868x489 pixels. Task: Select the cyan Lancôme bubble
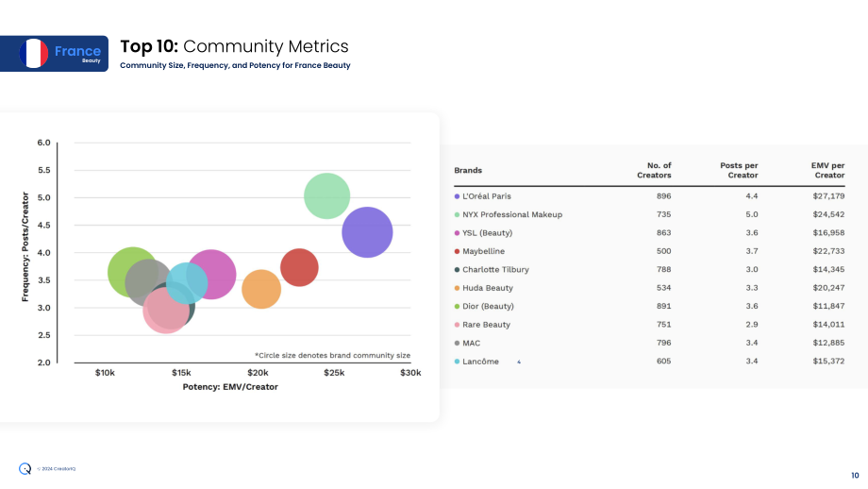coord(187,283)
